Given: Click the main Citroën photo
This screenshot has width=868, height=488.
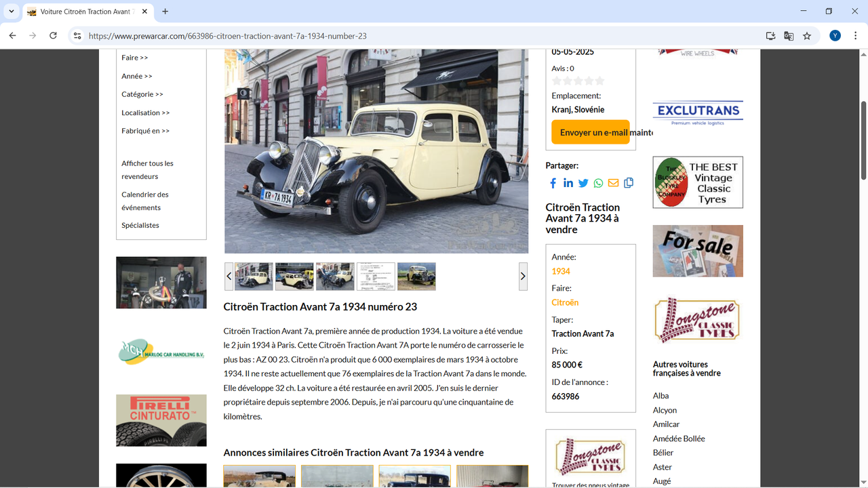Looking at the screenshot, I should 376,151.
